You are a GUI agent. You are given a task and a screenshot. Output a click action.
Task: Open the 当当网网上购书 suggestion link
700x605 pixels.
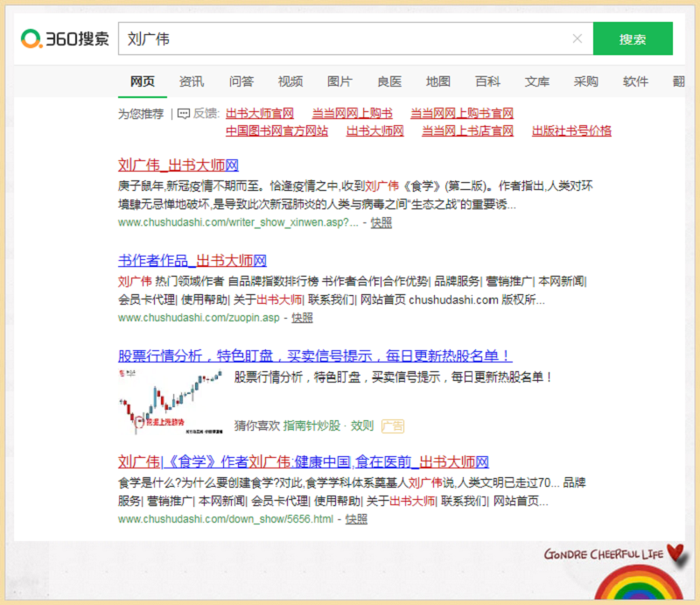click(352, 114)
